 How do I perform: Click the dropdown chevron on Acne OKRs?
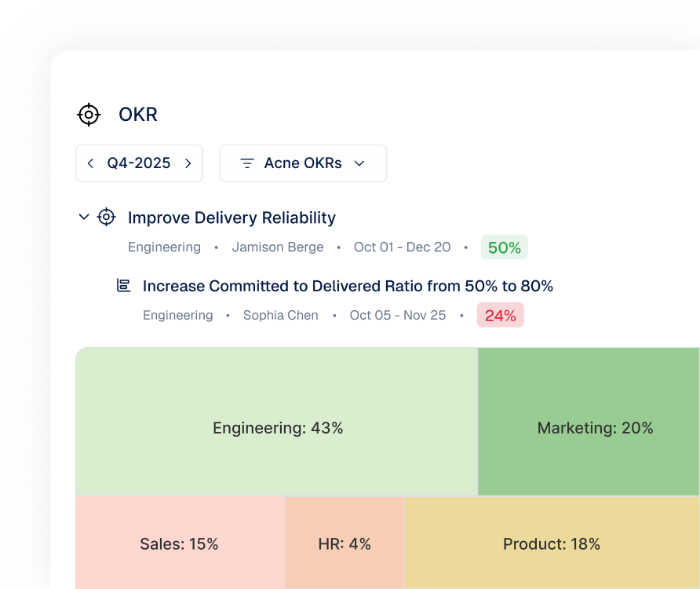coord(359,163)
